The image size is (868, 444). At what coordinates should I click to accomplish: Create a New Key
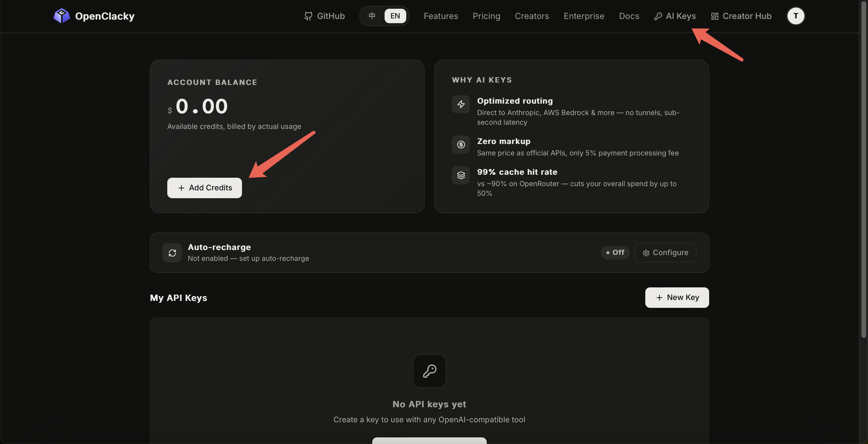tap(677, 297)
